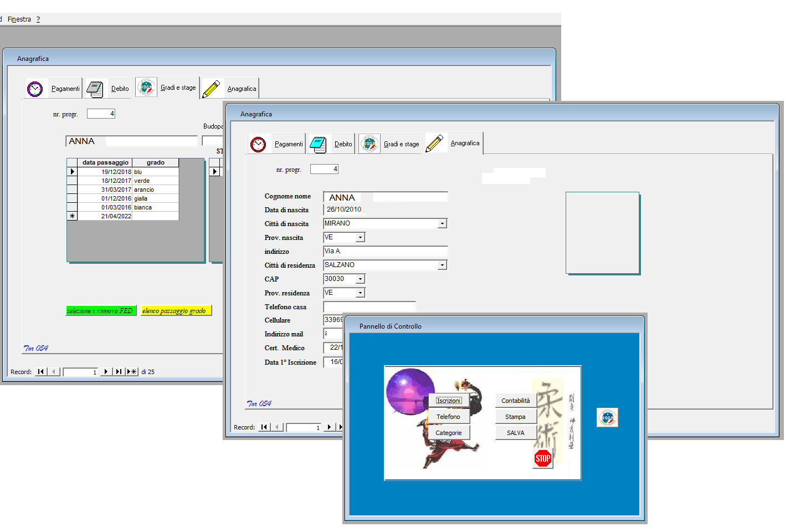790x532 pixels.
Task: Expand the Prov. nascita dropdown
Action: click(x=360, y=238)
